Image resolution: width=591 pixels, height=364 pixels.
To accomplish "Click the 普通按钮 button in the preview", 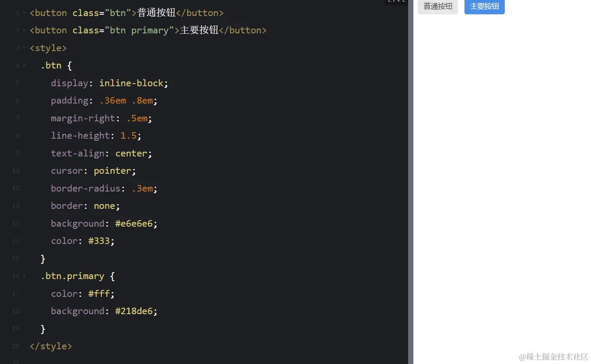I will [x=438, y=6].
